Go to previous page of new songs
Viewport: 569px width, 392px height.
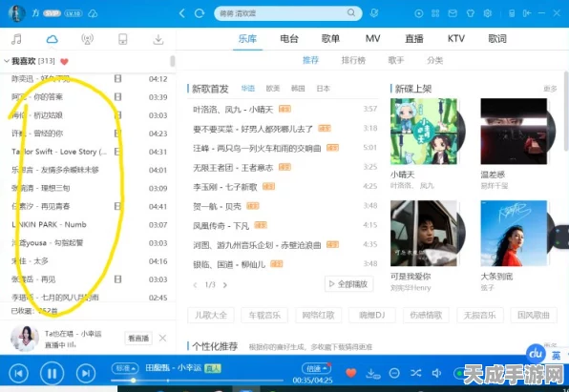[195, 285]
